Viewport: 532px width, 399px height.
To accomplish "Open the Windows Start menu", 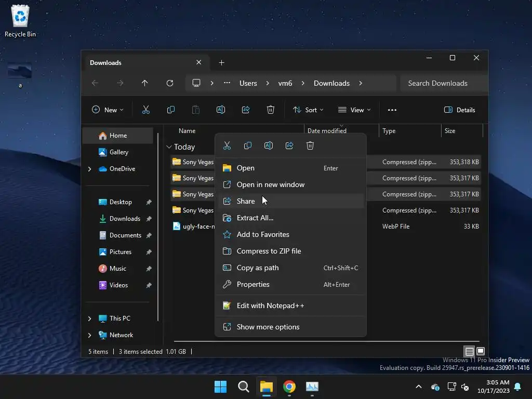I will (220, 387).
